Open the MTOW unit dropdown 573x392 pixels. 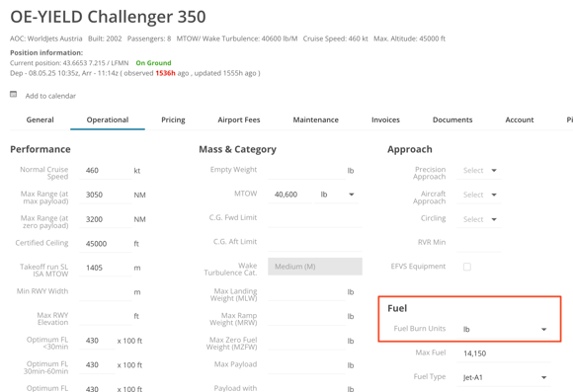(x=337, y=195)
